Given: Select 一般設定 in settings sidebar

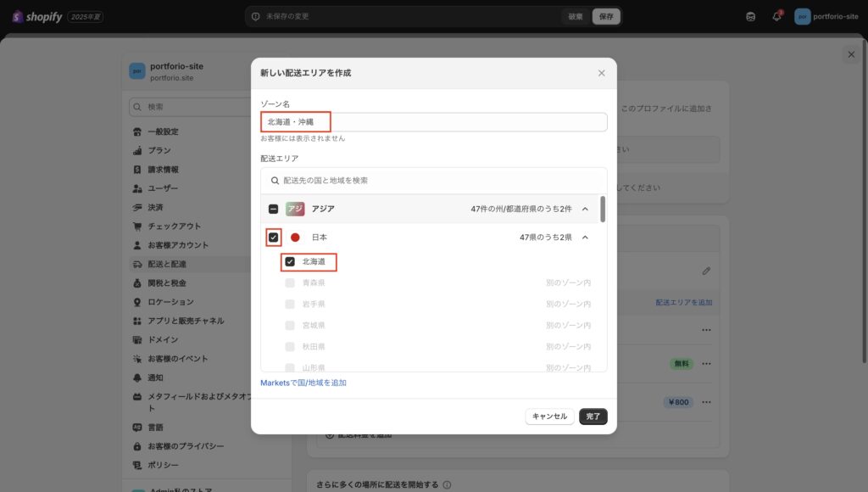Looking at the screenshot, I should point(163,131).
